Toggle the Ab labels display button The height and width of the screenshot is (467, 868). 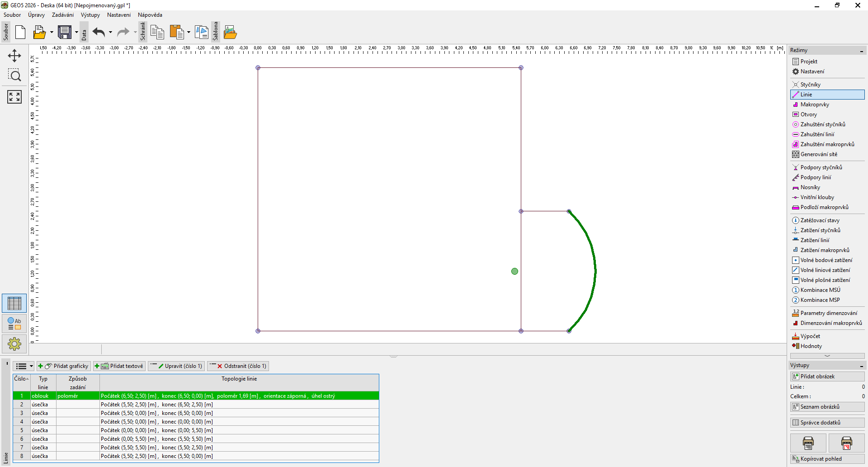pyautogui.click(x=14, y=324)
